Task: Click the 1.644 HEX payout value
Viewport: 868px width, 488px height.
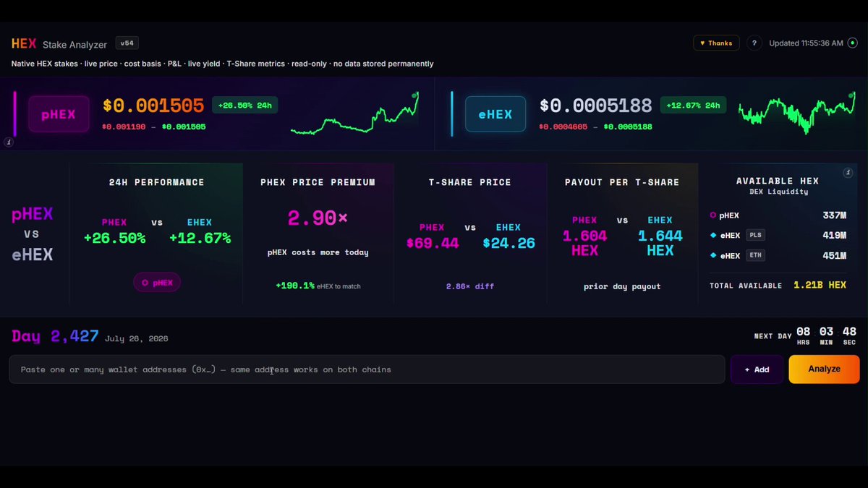Action: 660,244
